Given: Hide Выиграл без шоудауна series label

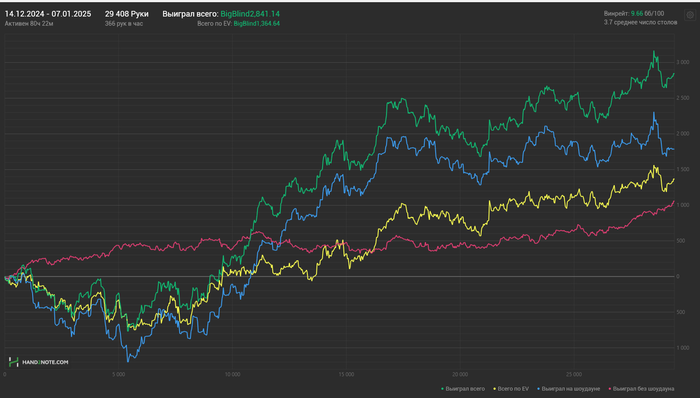Looking at the screenshot, I should [x=643, y=389].
